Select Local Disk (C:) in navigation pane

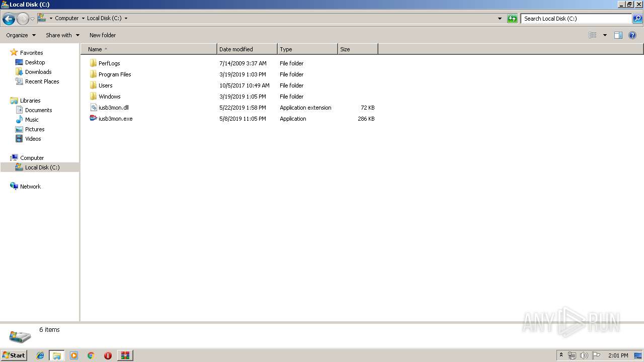42,167
